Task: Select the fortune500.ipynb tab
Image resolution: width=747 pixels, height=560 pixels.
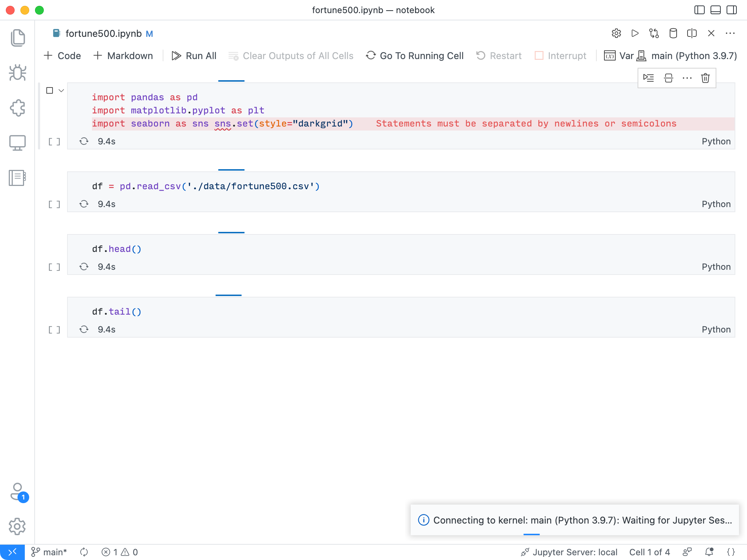Action: tap(103, 33)
